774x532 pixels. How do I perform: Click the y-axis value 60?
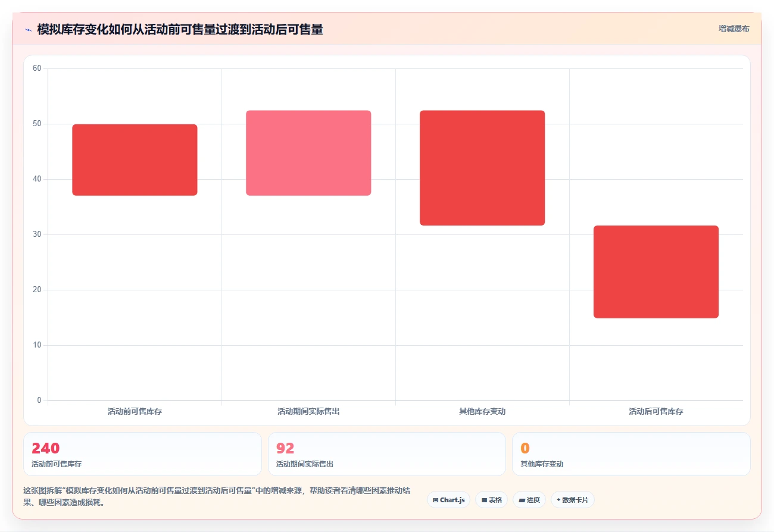pyautogui.click(x=37, y=68)
